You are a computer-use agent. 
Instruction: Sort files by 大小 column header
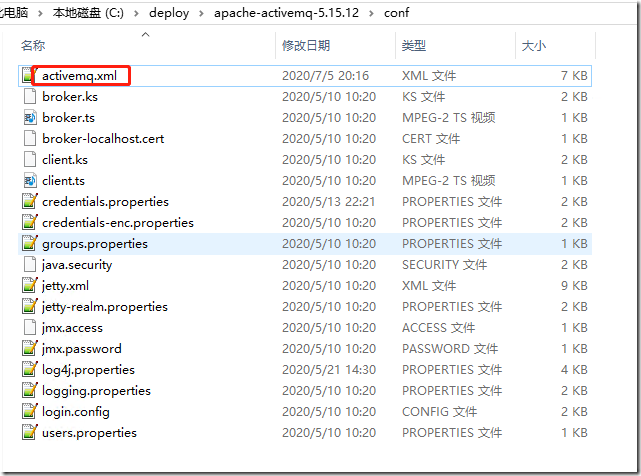pos(533,45)
